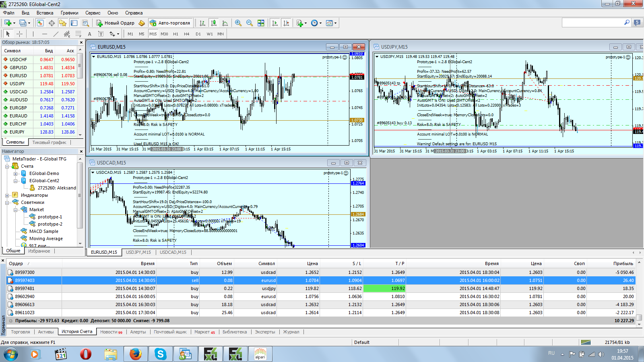Viewport: 644px width, 362px height.
Task: Select the Fibonacci Retracement tool
Action: coord(78,34)
